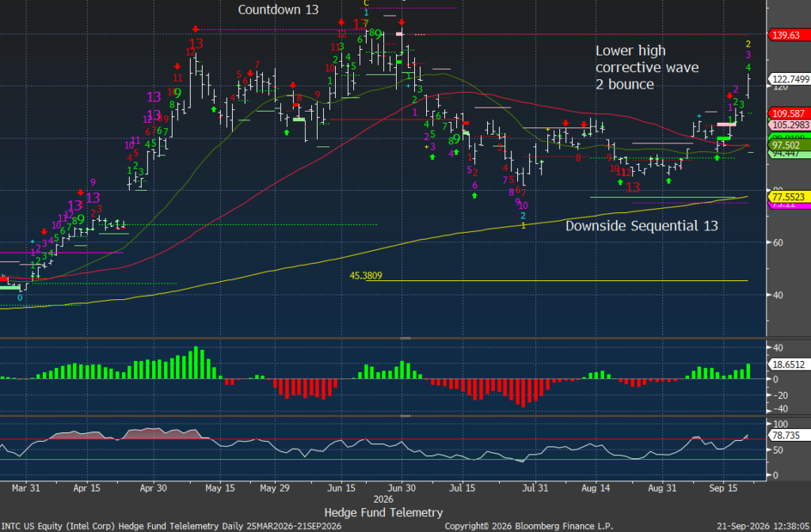Image resolution: width=811 pixels, height=532 pixels.
Task: Select the large red 13 near late August
Action: [x=633, y=187]
